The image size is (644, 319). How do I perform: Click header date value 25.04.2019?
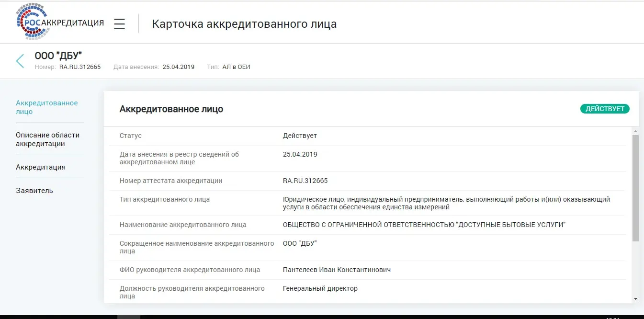pyautogui.click(x=179, y=67)
